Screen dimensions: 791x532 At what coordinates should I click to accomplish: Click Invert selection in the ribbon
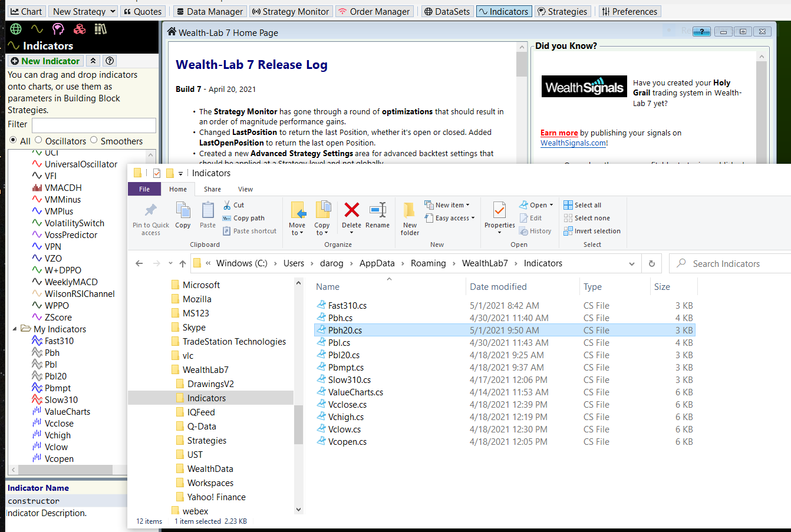[x=592, y=231]
